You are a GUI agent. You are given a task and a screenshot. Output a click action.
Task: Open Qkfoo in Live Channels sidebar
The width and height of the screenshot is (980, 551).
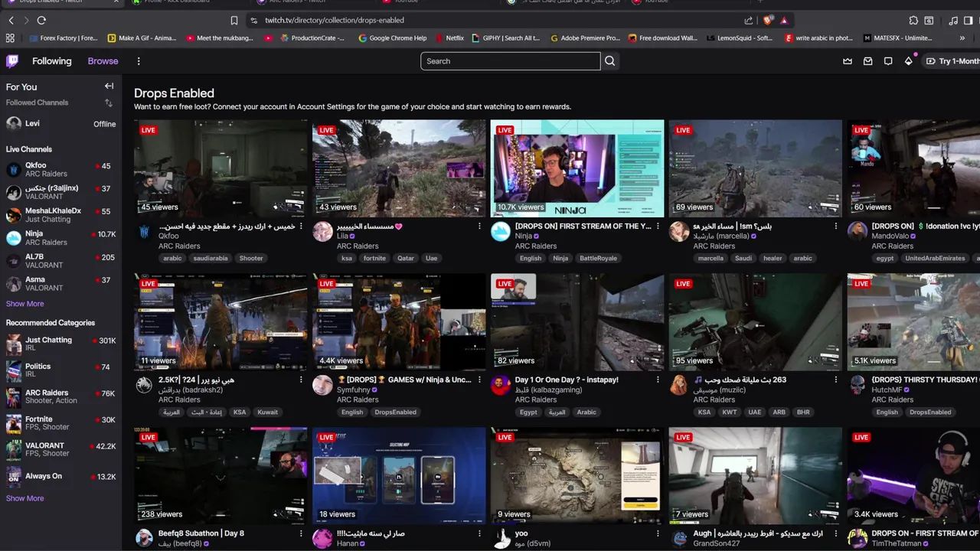(60, 169)
